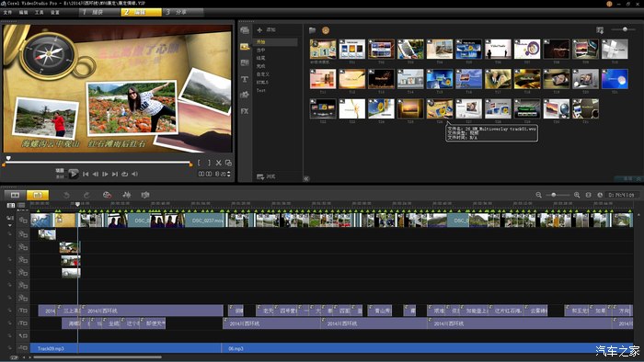Open the 编辑 menu in the menu bar

click(23, 12)
